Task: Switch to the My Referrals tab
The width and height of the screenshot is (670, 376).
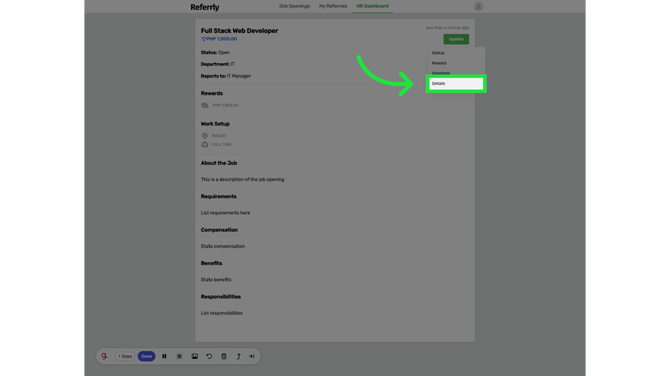Action: pos(333,6)
